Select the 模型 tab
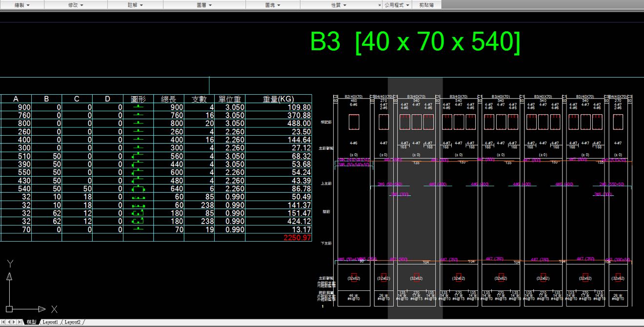The width and height of the screenshot is (644, 327). 31,322
